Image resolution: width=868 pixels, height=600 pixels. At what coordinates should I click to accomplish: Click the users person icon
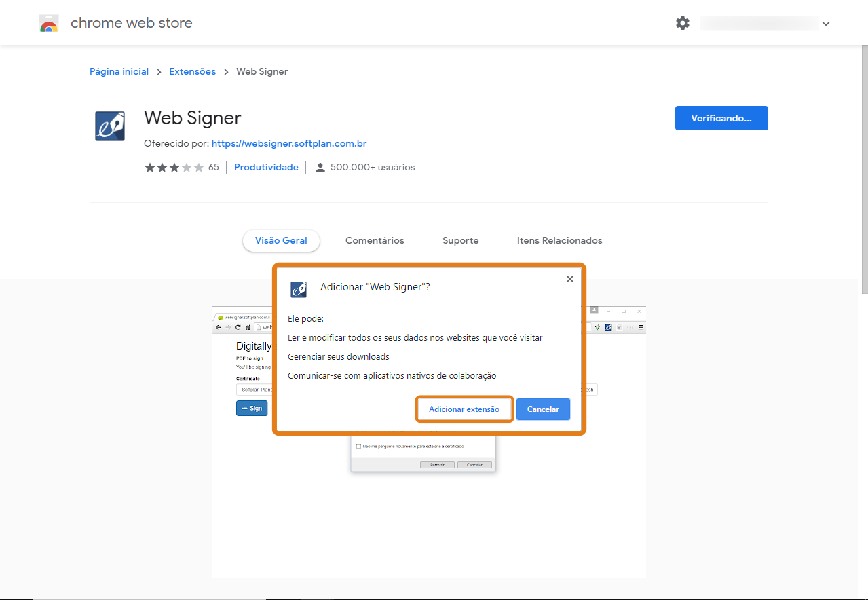(320, 168)
